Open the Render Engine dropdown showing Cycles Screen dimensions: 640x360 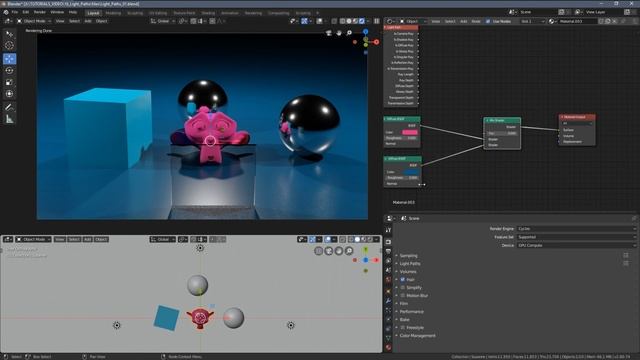point(576,229)
